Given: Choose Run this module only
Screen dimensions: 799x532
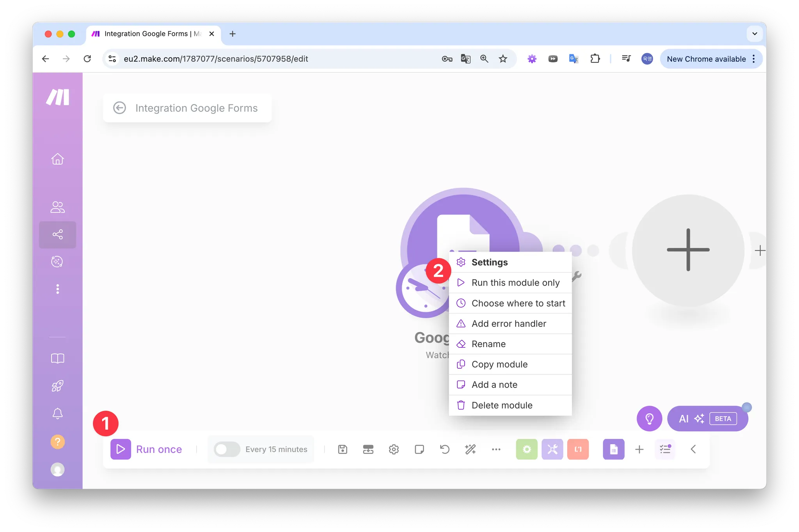Looking at the screenshot, I should coord(510,282).
